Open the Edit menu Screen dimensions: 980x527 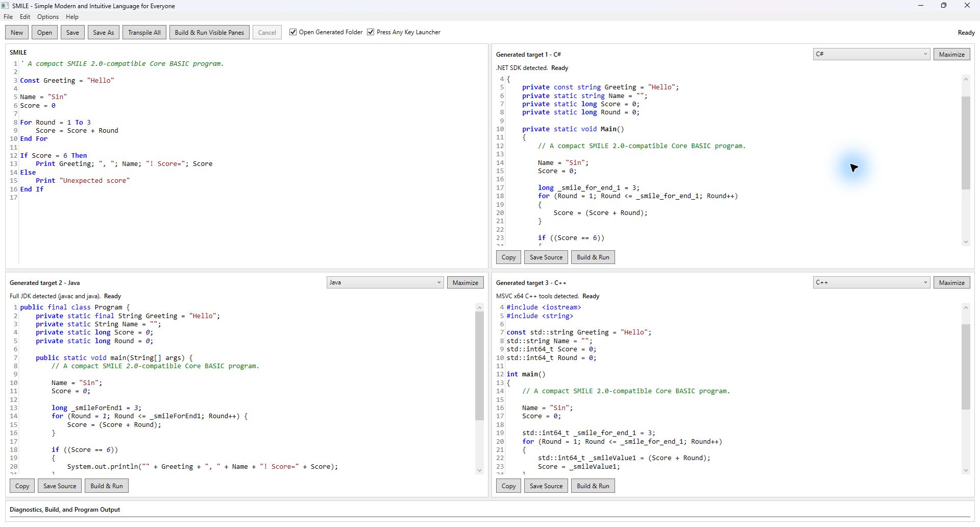(x=25, y=17)
